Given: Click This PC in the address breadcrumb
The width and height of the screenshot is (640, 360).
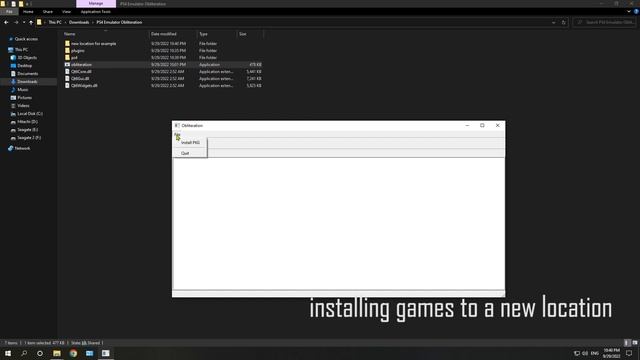Looking at the screenshot, I should click(x=55, y=22).
